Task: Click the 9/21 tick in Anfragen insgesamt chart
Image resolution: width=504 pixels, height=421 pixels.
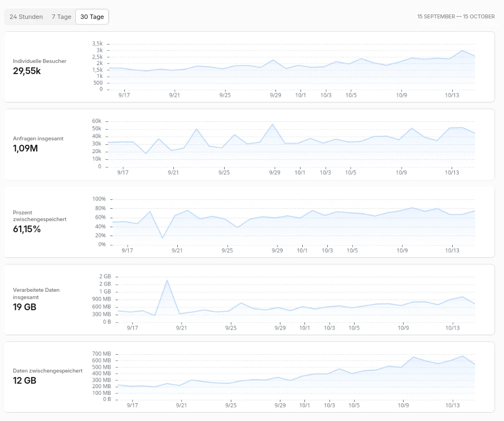Action: pos(173,173)
